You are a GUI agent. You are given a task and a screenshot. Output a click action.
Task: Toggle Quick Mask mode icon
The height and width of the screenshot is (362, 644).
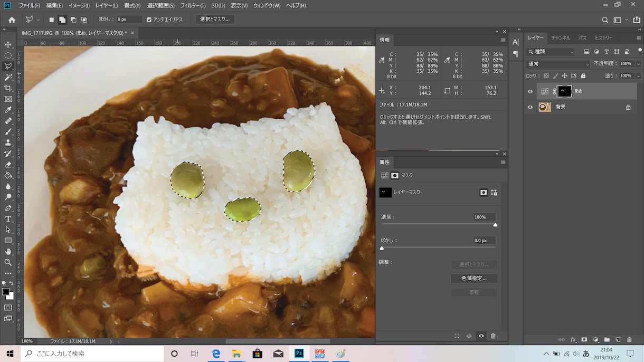8,308
